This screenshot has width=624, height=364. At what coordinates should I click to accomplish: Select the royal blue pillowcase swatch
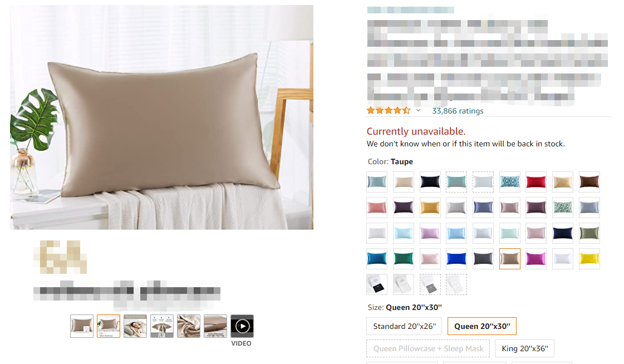pyautogui.click(x=456, y=259)
